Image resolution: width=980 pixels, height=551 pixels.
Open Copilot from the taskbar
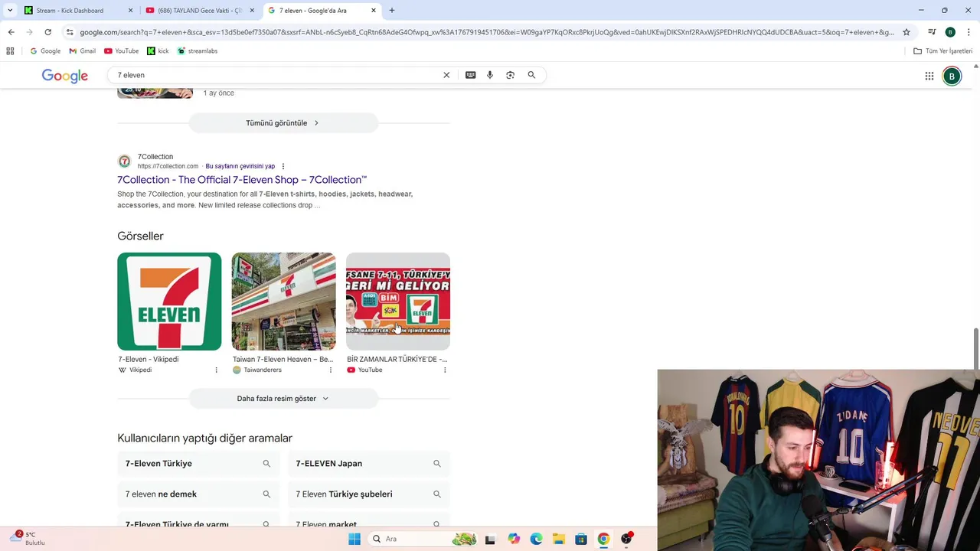[513, 539]
